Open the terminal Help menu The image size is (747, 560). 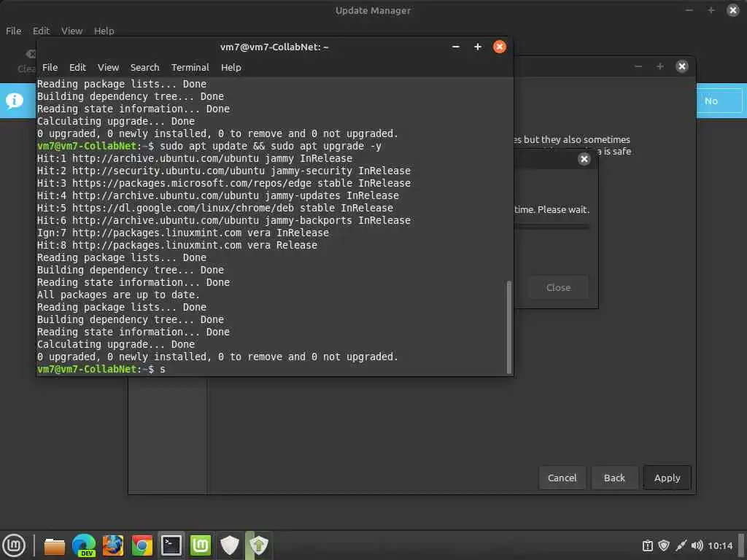coord(231,67)
